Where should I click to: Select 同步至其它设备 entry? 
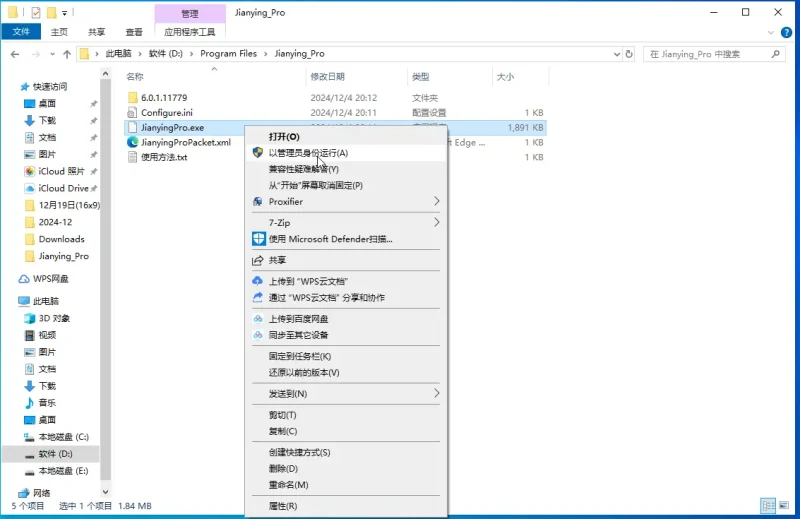pyautogui.click(x=346, y=335)
